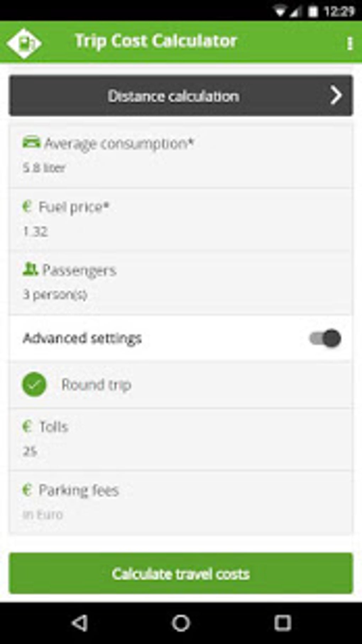
Task: Tap the car icon beside Average consumption
Action: pos(31,142)
